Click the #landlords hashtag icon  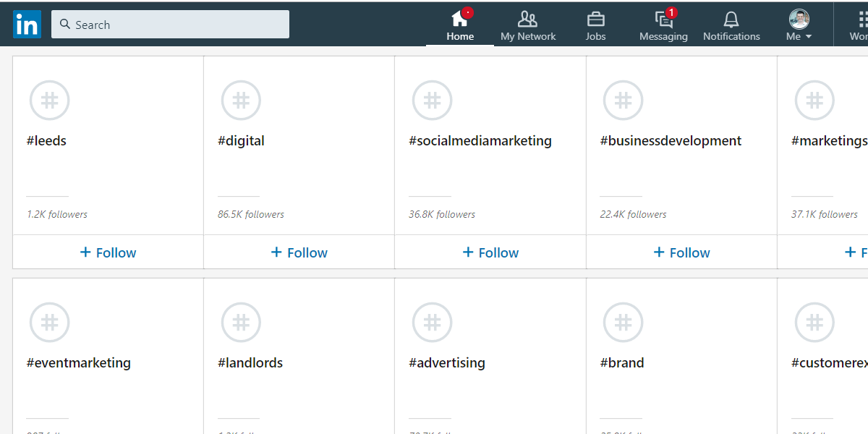241,323
